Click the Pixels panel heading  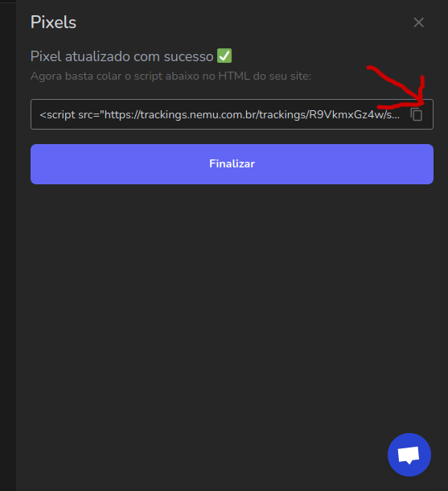pyautogui.click(x=53, y=23)
